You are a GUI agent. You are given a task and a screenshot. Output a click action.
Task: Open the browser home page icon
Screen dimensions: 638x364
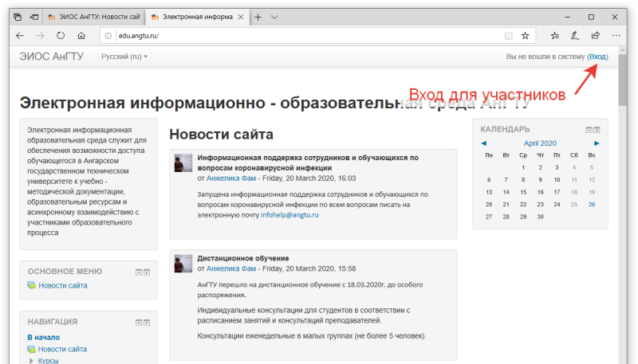click(81, 36)
